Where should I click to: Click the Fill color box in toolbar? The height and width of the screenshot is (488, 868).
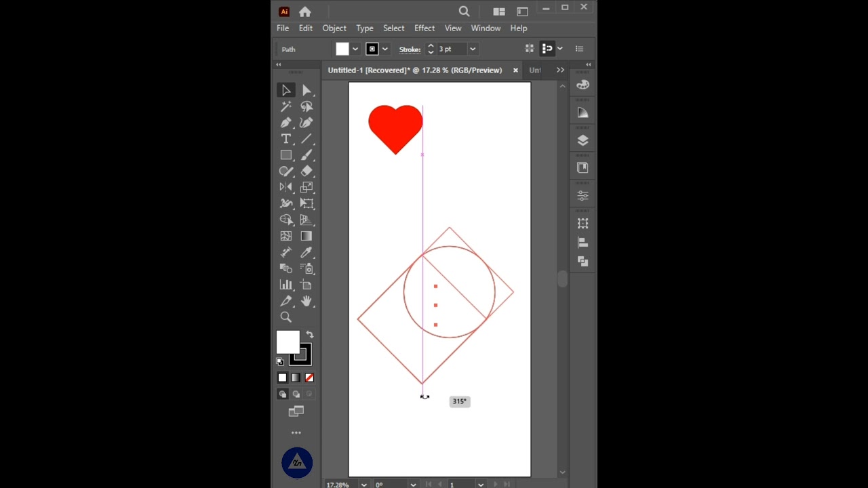[x=288, y=342]
